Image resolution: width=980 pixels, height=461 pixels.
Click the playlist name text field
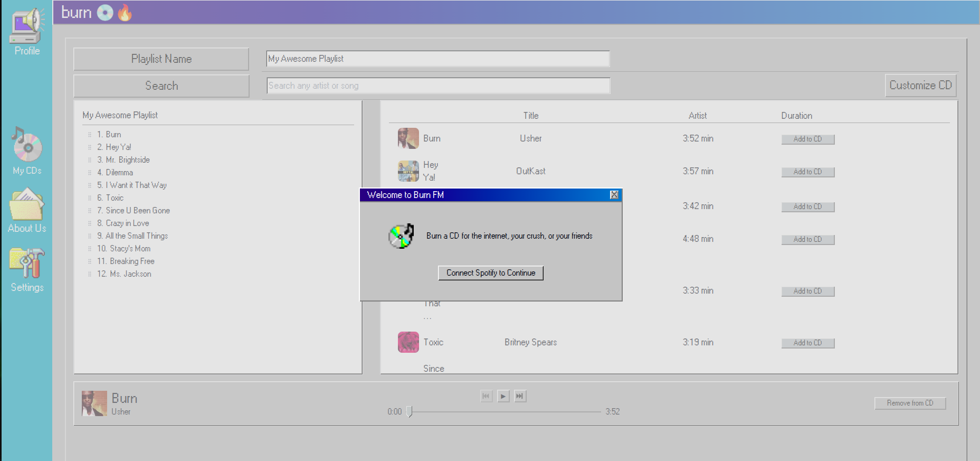point(438,59)
